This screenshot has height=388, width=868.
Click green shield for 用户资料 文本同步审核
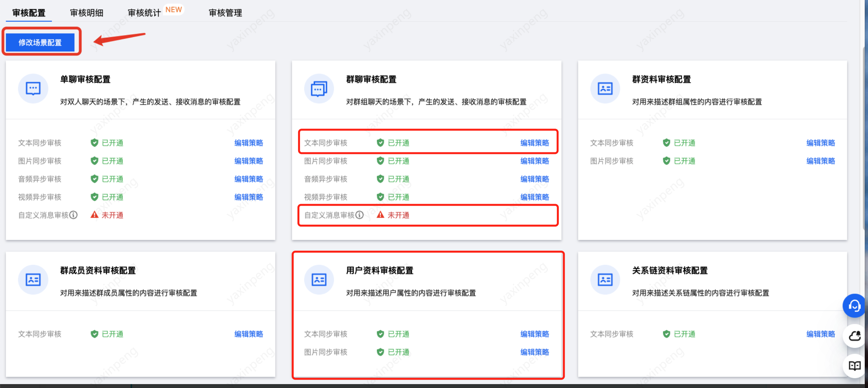(x=380, y=334)
